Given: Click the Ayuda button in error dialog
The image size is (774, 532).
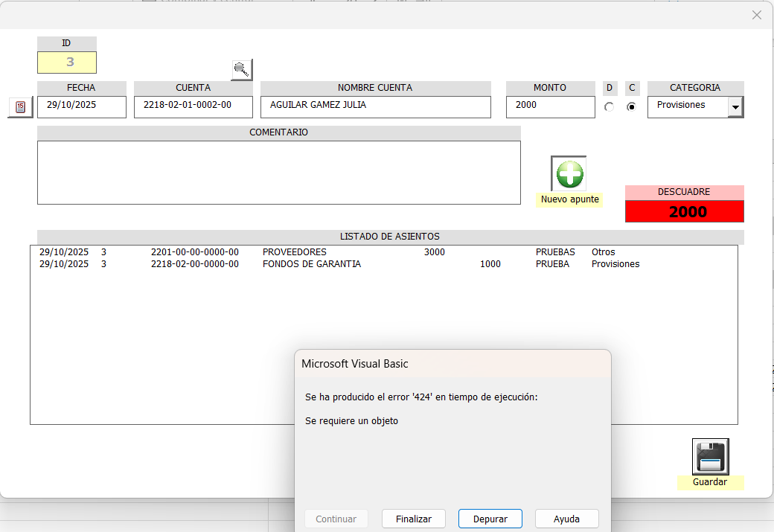Looking at the screenshot, I should pyautogui.click(x=566, y=519).
